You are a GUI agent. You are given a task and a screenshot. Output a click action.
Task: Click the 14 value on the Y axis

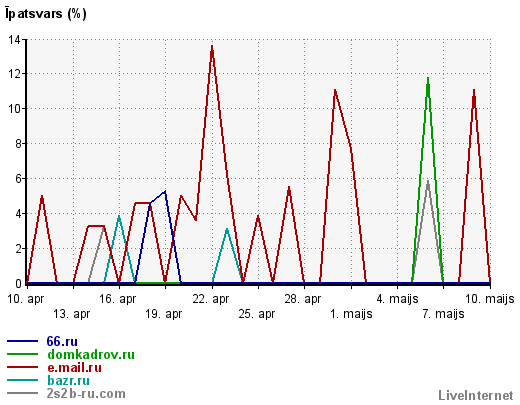point(14,40)
